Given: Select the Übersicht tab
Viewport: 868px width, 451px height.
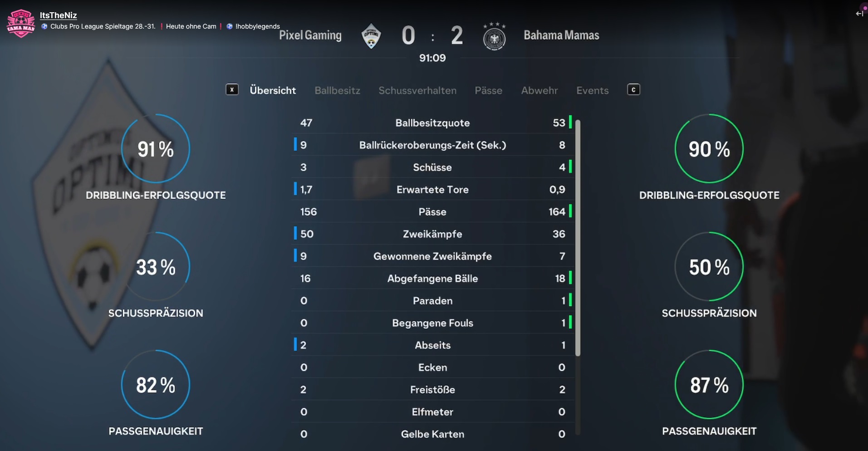Looking at the screenshot, I should pos(273,90).
